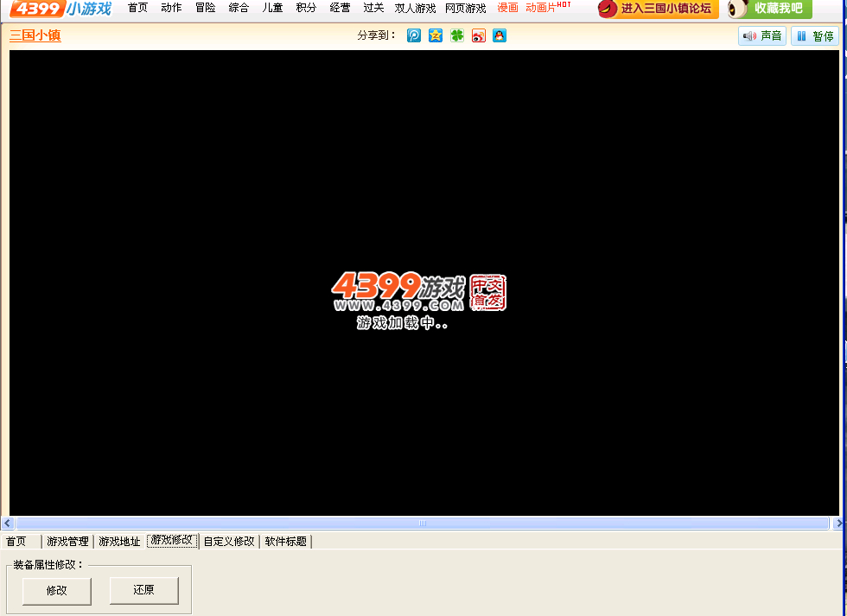The image size is (847, 616).
Task: Open the 双人游戏 category
Action: click(415, 8)
